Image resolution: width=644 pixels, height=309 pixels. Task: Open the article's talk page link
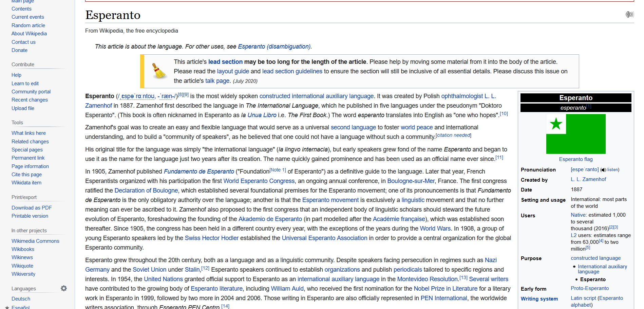coord(217,81)
